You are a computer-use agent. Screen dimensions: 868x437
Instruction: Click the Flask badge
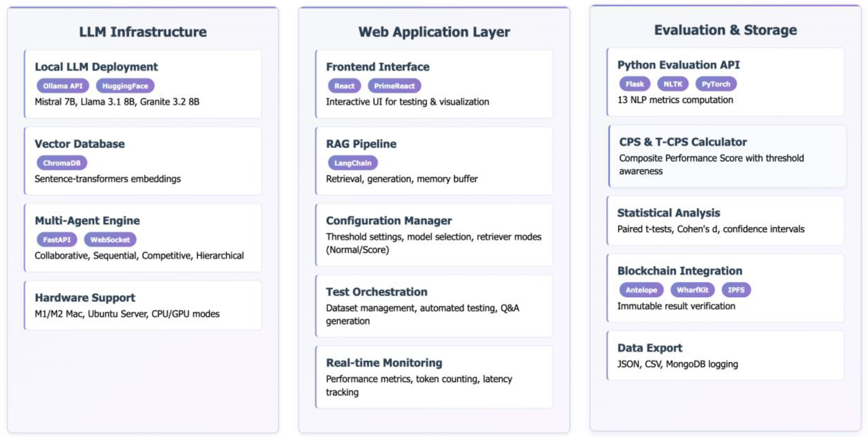coord(634,84)
